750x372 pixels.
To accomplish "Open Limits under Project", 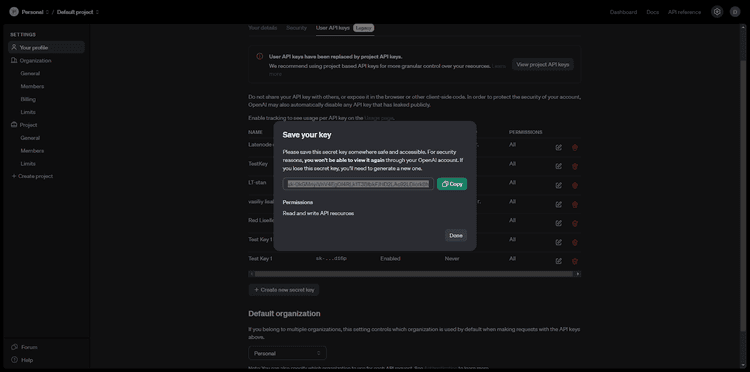I will coord(28,164).
